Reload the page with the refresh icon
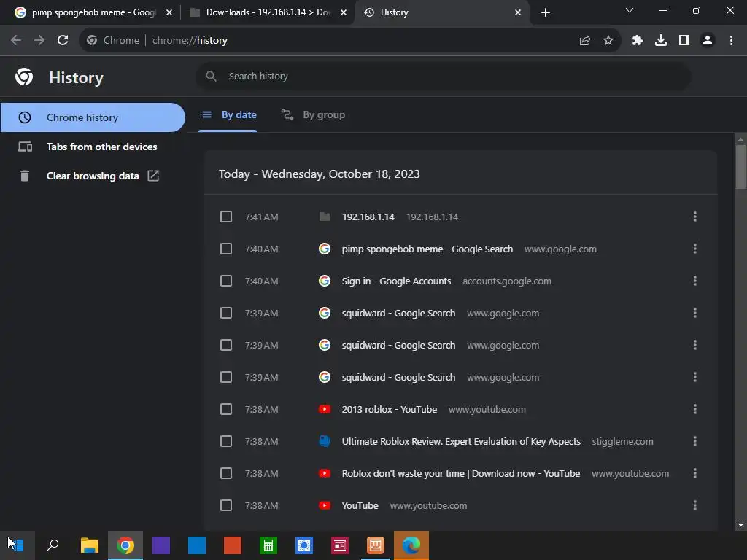 63,41
